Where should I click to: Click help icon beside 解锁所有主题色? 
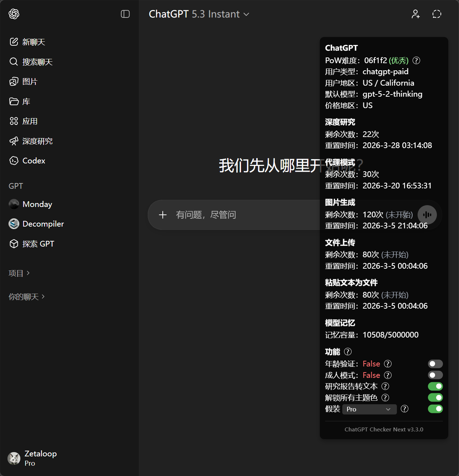tap(385, 397)
